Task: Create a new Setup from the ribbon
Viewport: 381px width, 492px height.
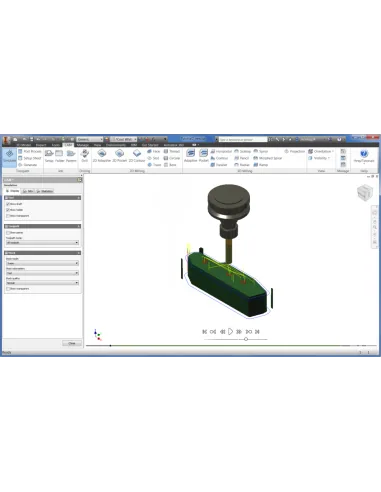Action: (x=49, y=156)
